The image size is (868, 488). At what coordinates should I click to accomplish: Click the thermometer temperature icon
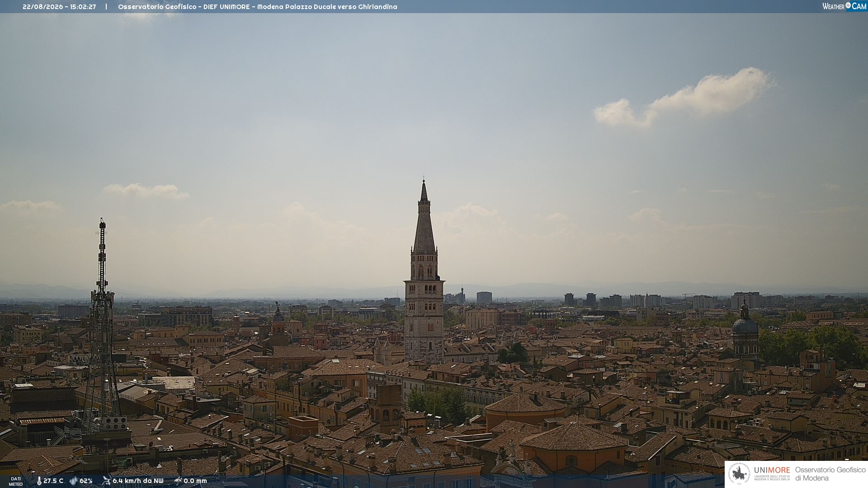pyautogui.click(x=39, y=481)
